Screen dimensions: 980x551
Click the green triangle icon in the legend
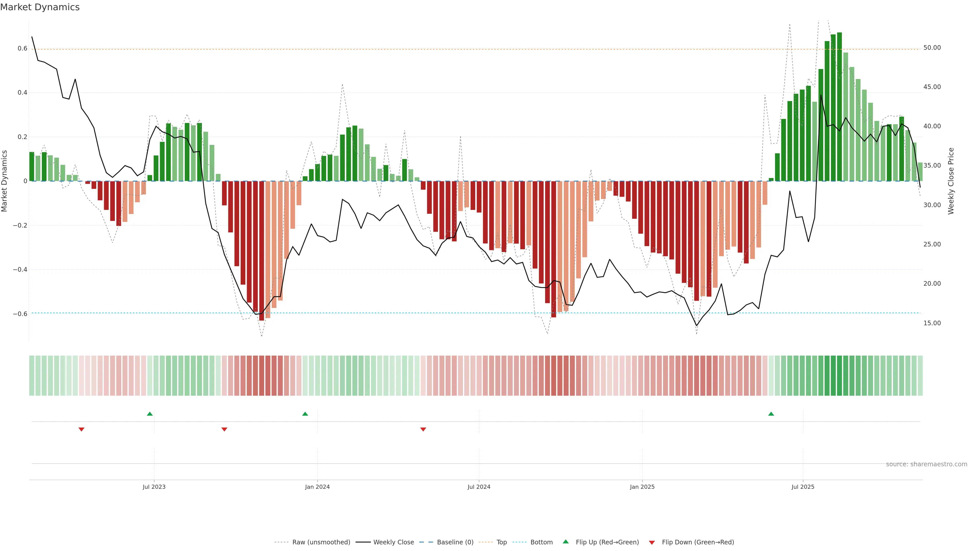[566, 542]
